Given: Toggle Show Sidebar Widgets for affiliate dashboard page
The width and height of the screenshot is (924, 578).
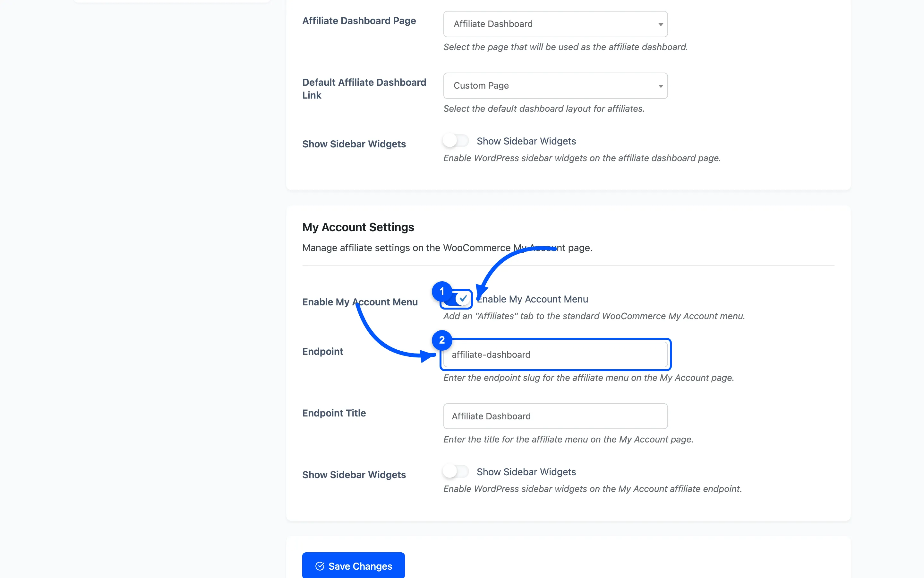Looking at the screenshot, I should pos(456,141).
